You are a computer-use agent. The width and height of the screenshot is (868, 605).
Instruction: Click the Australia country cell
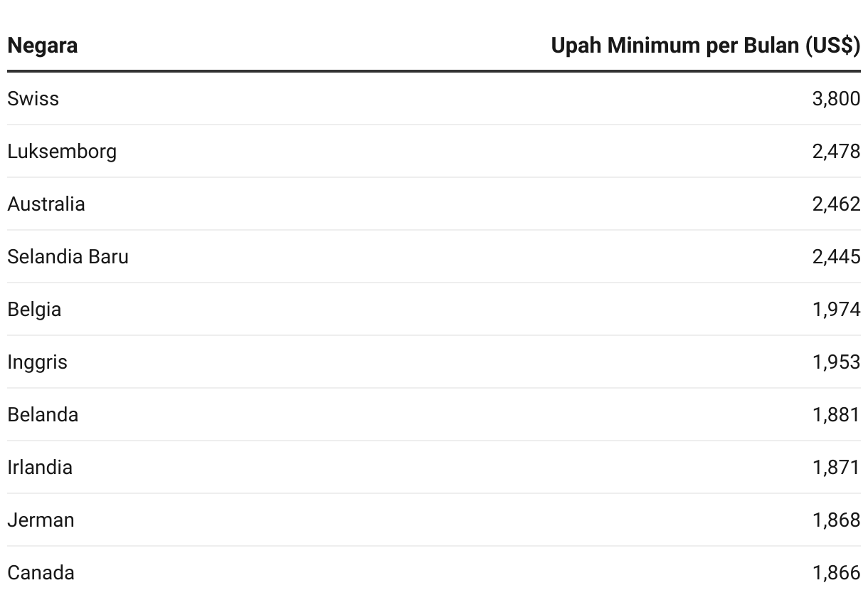pyautogui.click(x=46, y=204)
